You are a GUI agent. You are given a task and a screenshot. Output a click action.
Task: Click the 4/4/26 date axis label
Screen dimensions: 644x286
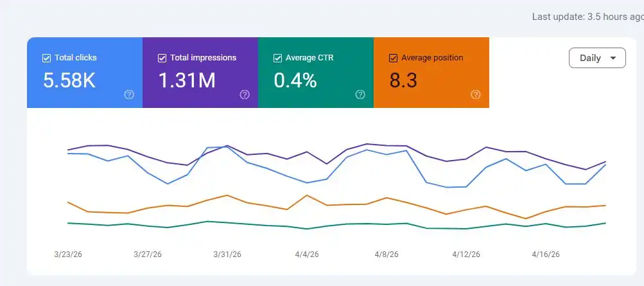tap(307, 255)
